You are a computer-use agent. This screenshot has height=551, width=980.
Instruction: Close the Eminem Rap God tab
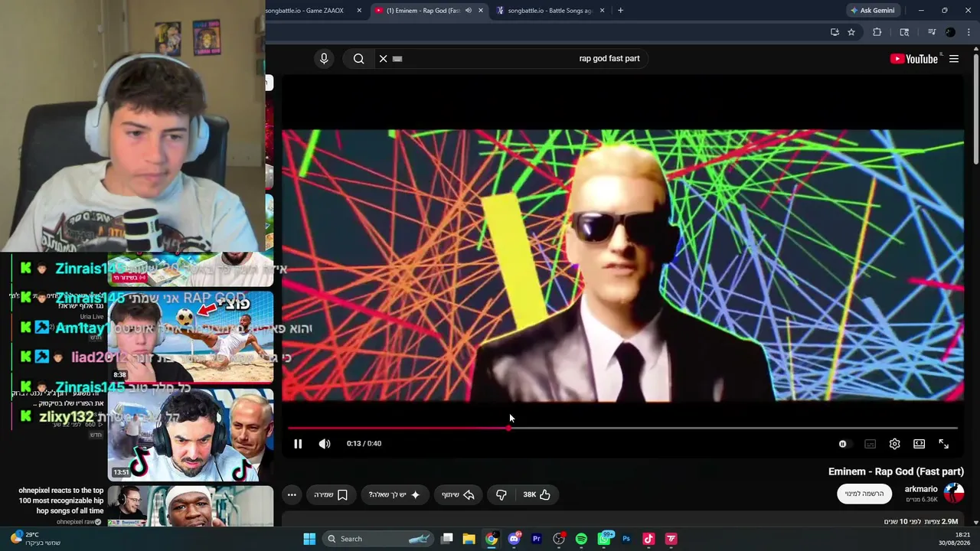tap(481, 11)
